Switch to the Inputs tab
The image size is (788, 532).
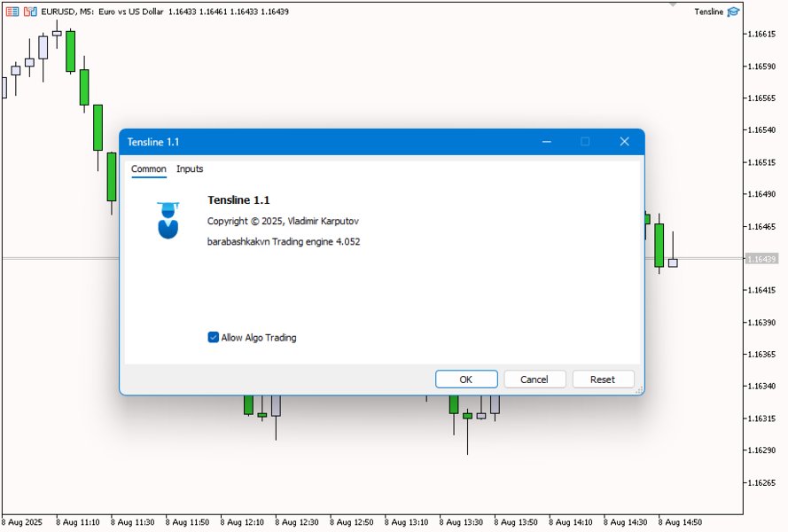pyautogui.click(x=190, y=169)
